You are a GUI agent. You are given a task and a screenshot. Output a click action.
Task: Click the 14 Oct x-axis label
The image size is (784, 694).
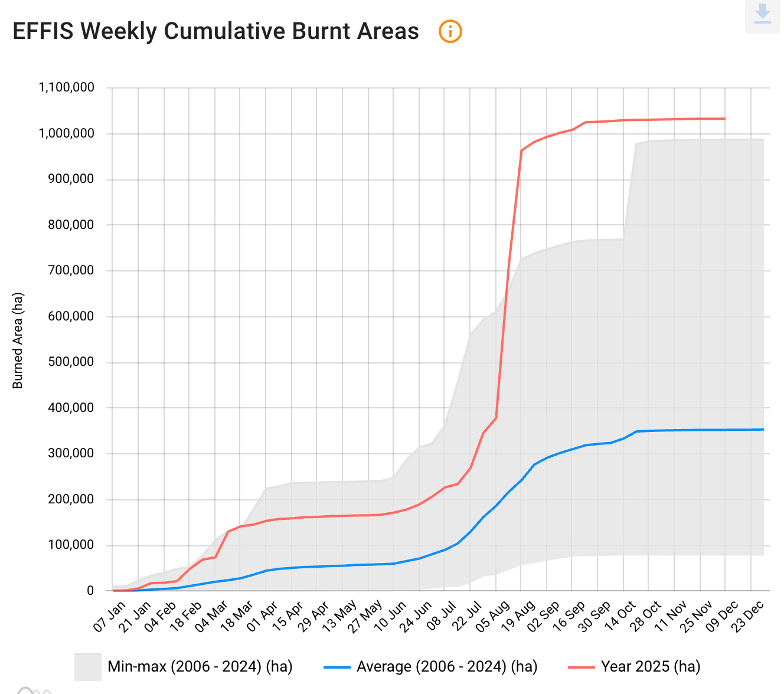pos(620,616)
